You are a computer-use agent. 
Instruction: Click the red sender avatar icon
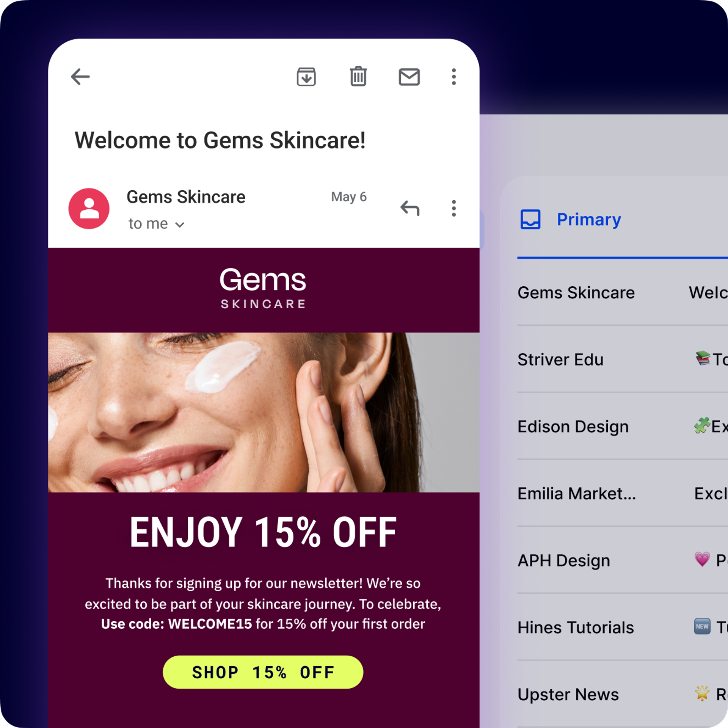[x=89, y=208]
